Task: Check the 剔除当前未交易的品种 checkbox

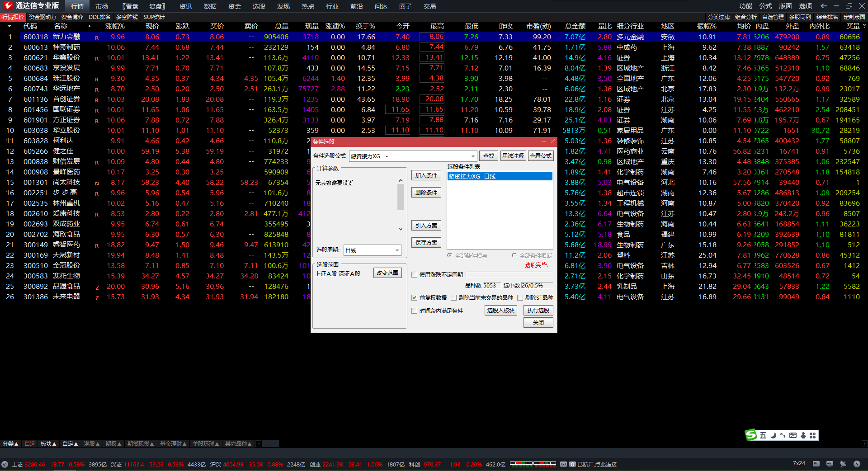Action: pos(454,298)
